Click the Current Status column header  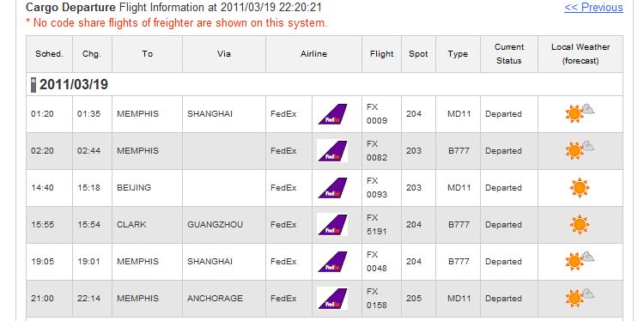[x=509, y=54]
